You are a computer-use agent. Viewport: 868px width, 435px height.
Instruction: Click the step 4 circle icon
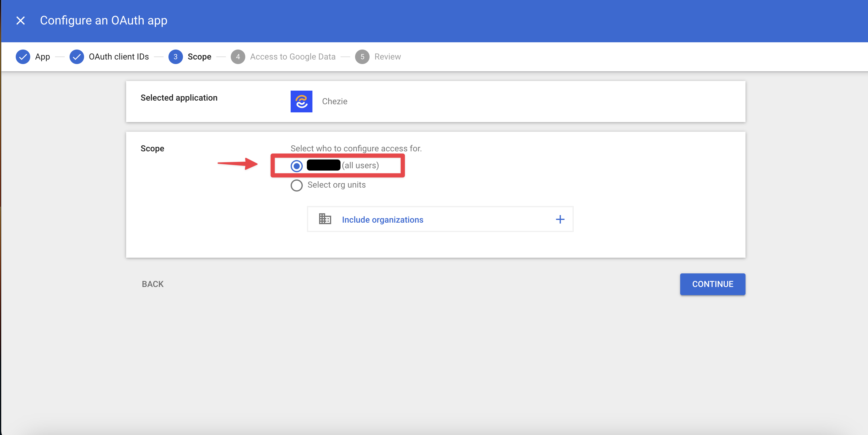238,56
